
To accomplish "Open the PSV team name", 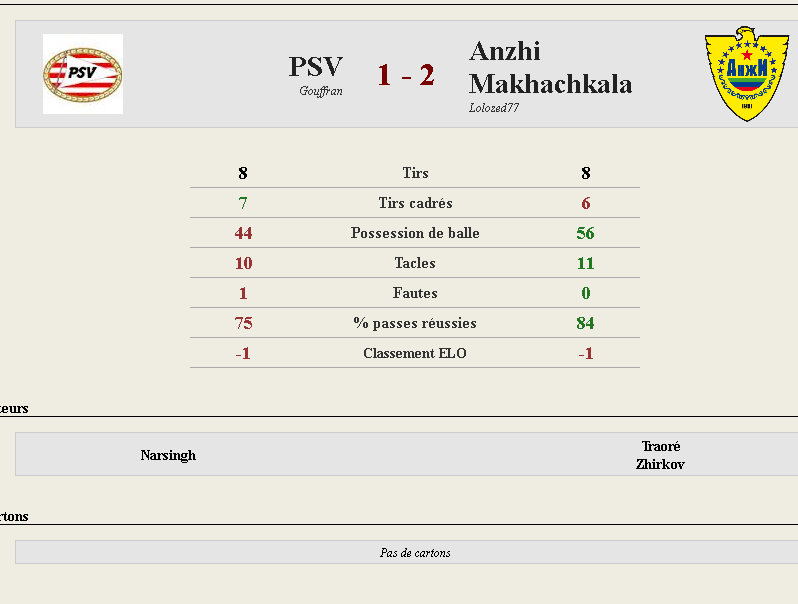I will pos(316,67).
